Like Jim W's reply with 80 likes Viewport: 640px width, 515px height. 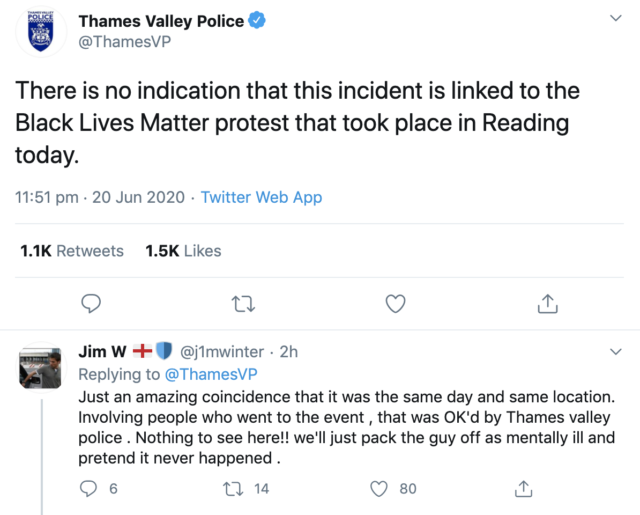pos(379,489)
